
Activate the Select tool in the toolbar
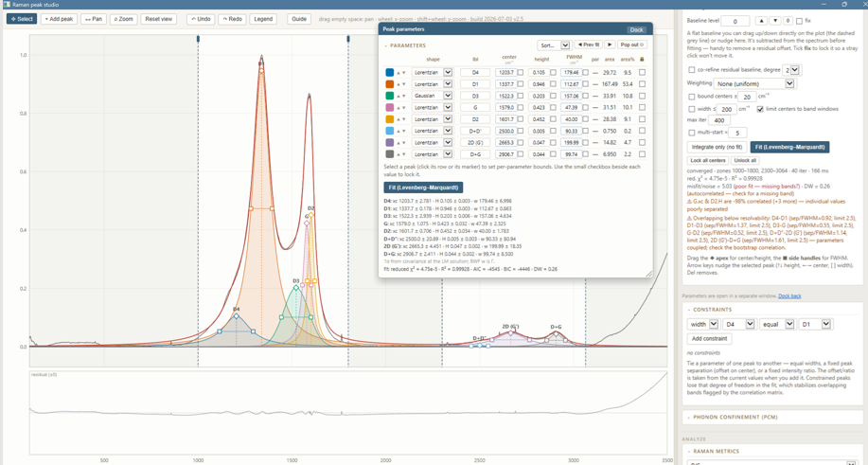coord(22,19)
